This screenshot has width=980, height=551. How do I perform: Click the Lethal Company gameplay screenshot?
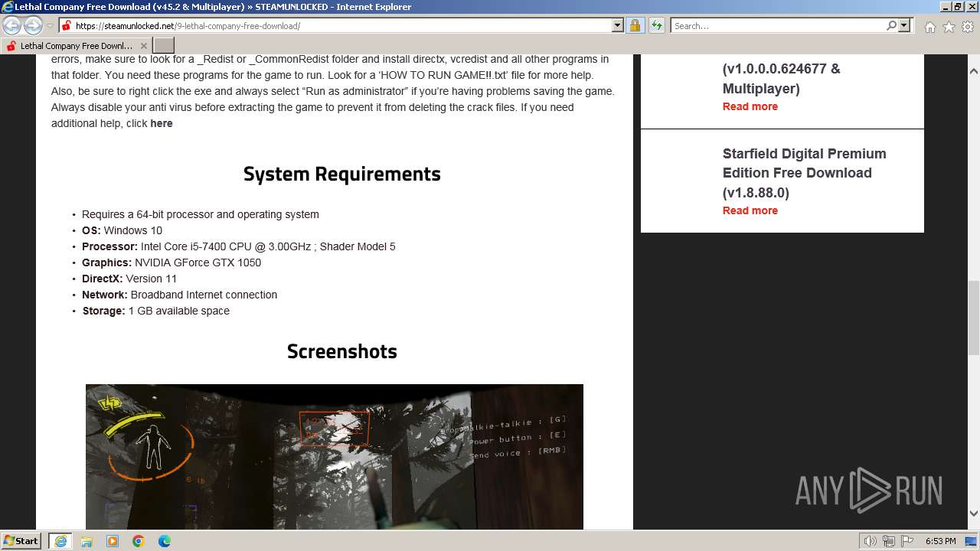(x=335, y=457)
